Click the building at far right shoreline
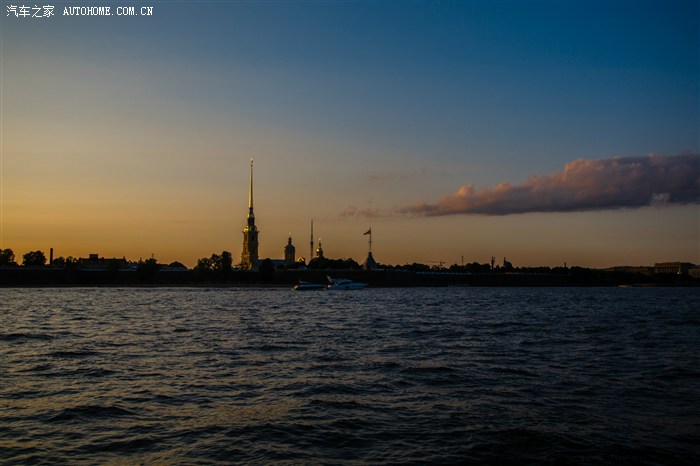The image size is (700, 466). 673,268
